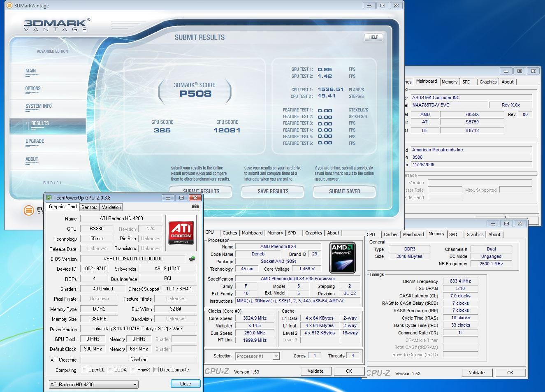Click the Command Rate 1T value
The image size is (545, 392).
(460, 332)
